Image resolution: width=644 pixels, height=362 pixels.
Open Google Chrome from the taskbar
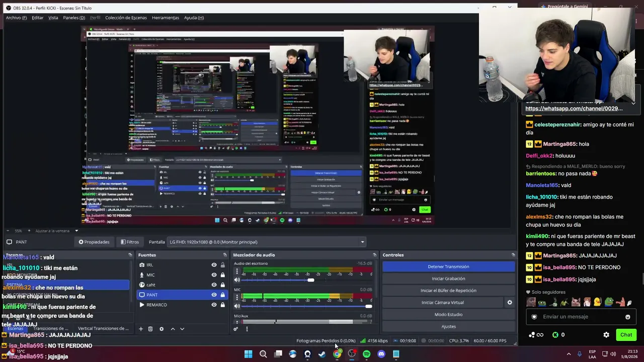tap(337, 354)
